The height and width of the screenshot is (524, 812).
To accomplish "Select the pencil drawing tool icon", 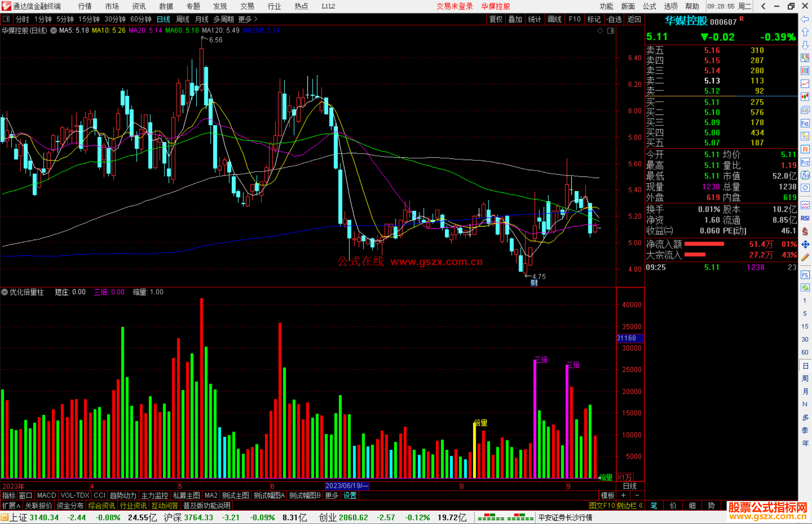I will 805,257.
